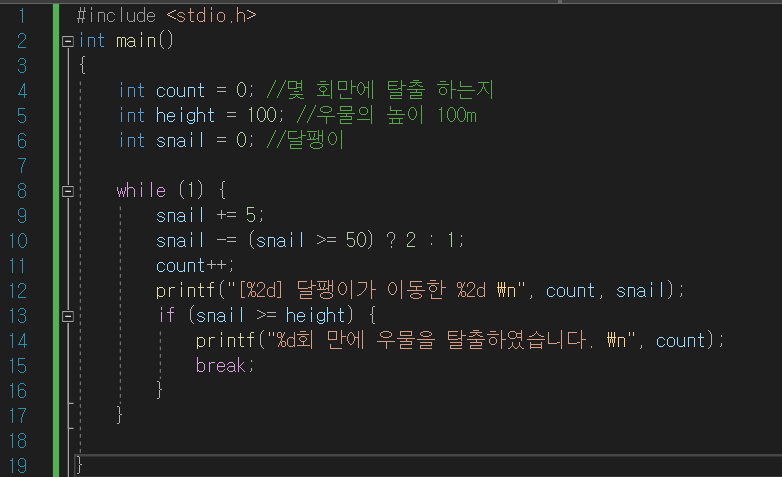Click the 'break' keyword
This screenshot has width=782, height=477.
tap(220, 366)
